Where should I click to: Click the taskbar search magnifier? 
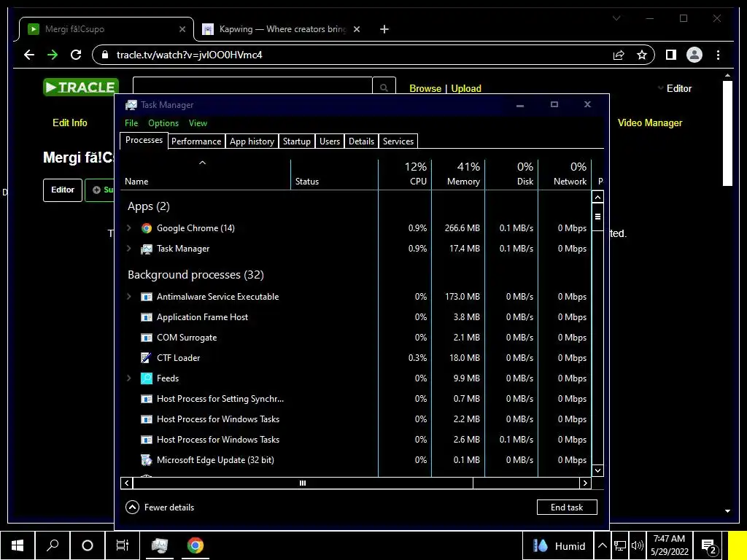coord(53,545)
